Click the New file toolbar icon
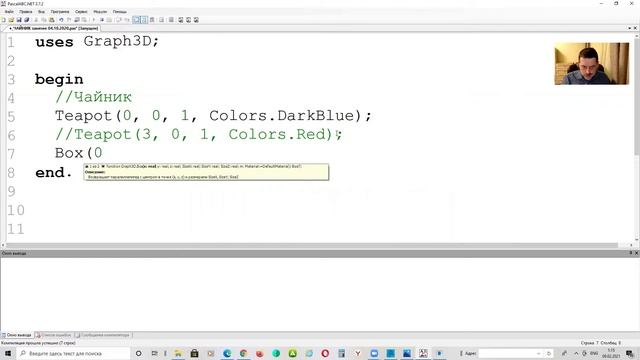 (4, 20)
